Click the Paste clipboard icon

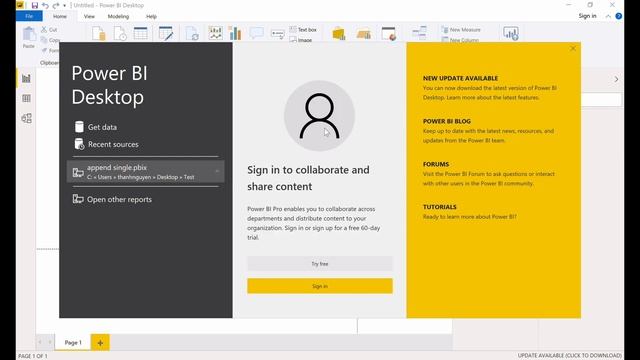(29, 35)
